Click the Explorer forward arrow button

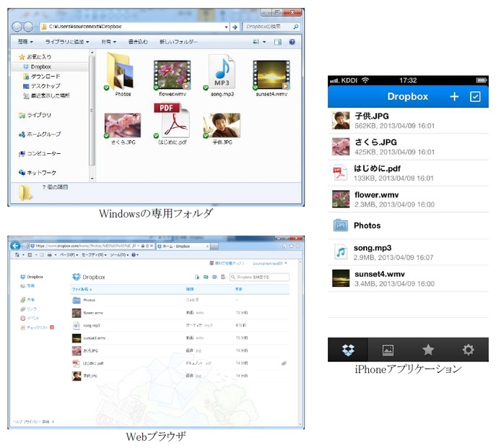pos(28,27)
